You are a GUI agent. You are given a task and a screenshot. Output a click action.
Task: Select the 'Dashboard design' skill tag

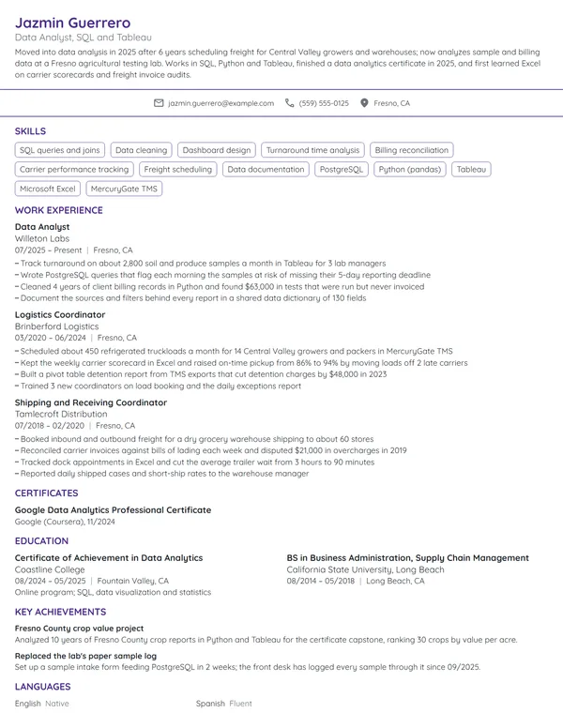(217, 150)
